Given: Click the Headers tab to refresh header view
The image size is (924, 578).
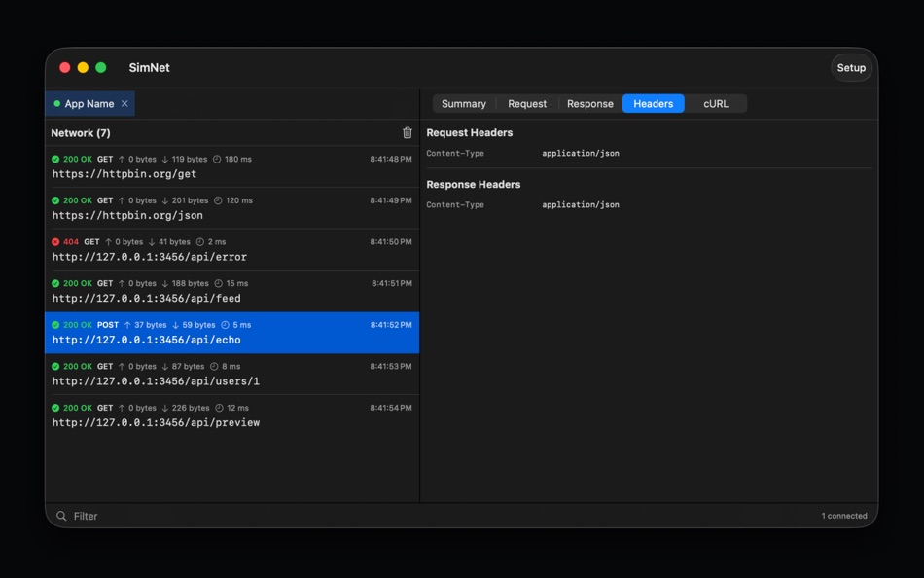Looking at the screenshot, I should pos(653,103).
